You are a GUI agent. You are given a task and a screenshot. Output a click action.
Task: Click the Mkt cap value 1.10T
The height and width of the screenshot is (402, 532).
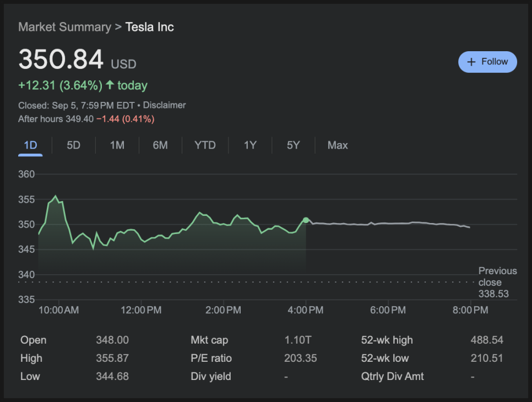click(x=297, y=340)
